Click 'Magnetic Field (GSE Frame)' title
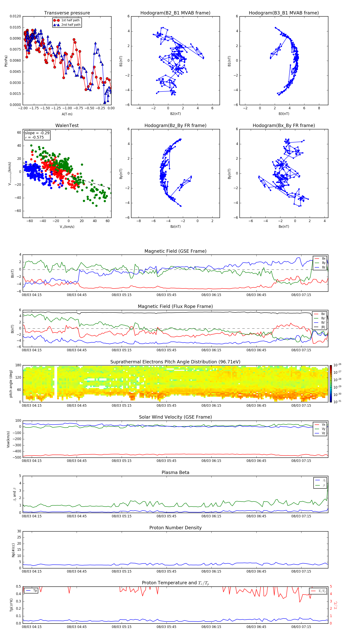This screenshot has width=351, height=644. [175, 251]
